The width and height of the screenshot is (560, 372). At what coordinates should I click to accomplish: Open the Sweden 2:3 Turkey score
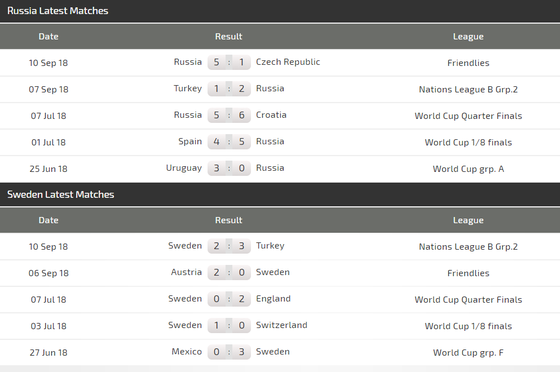tap(229, 246)
